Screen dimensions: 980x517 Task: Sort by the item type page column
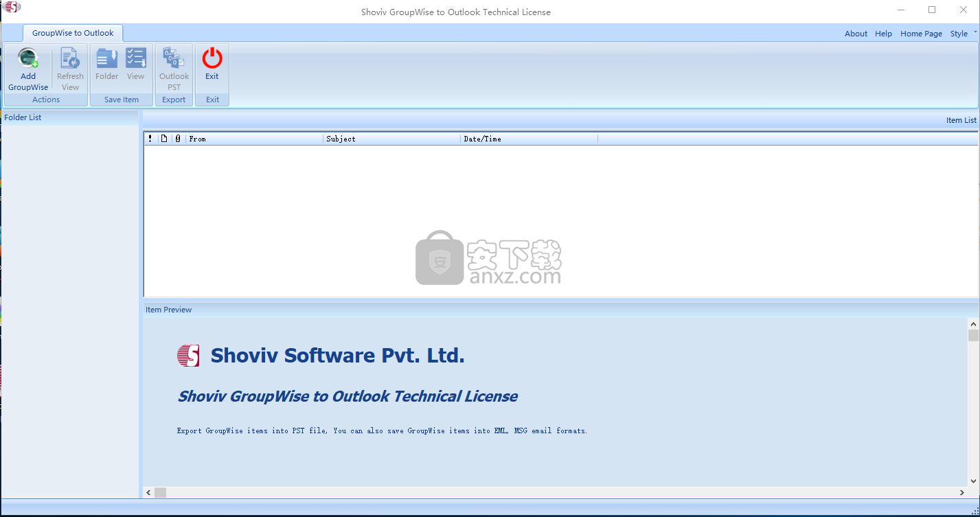(163, 139)
